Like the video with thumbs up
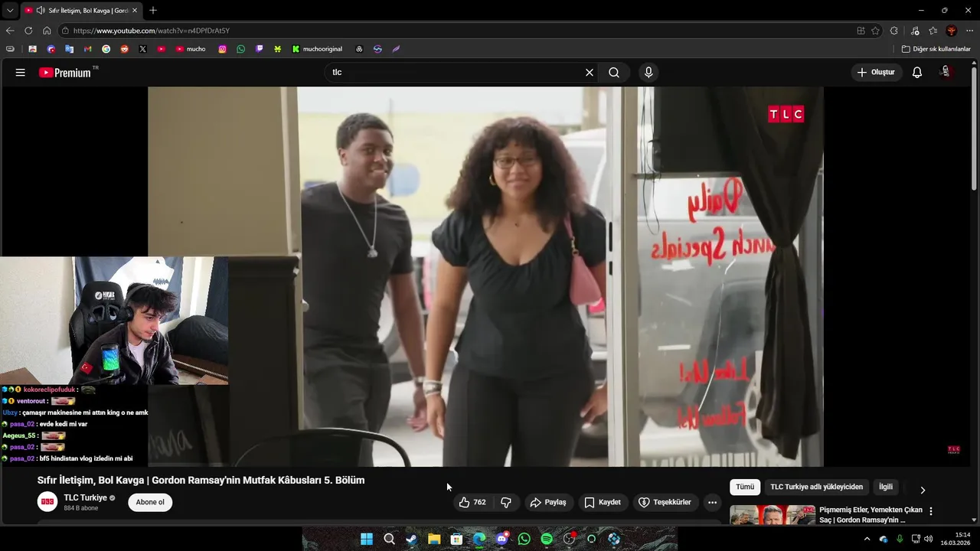Image resolution: width=980 pixels, height=551 pixels. tap(473, 503)
